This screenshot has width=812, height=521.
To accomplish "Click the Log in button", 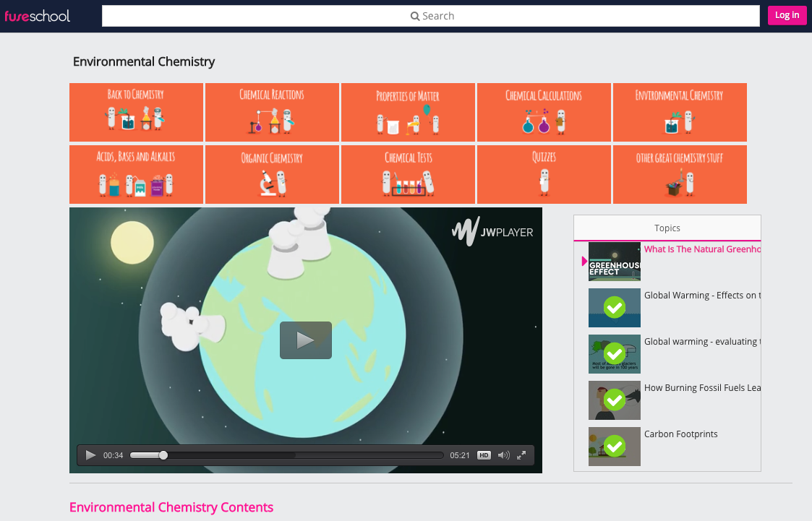I will [787, 15].
